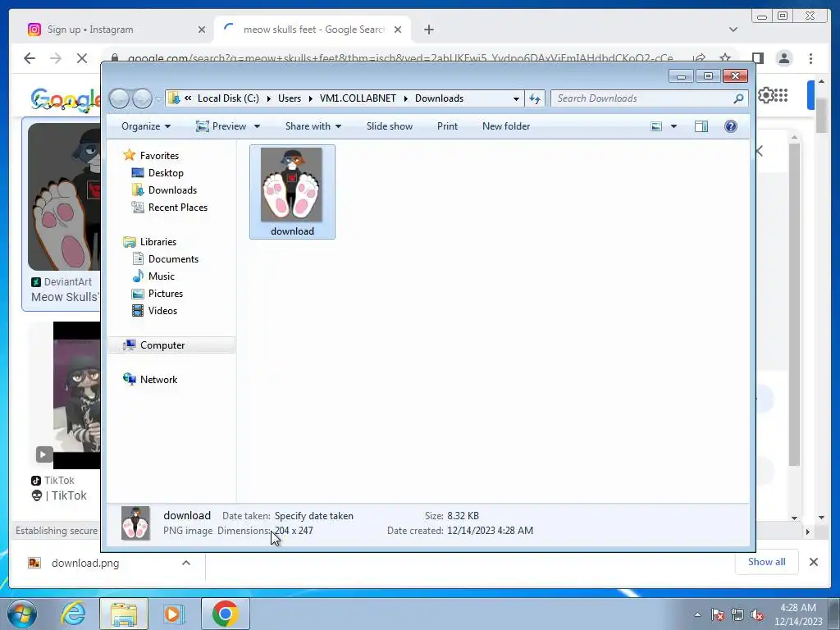The width and height of the screenshot is (840, 630).
Task: Click the search magnifier icon
Action: [x=739, y=98]
